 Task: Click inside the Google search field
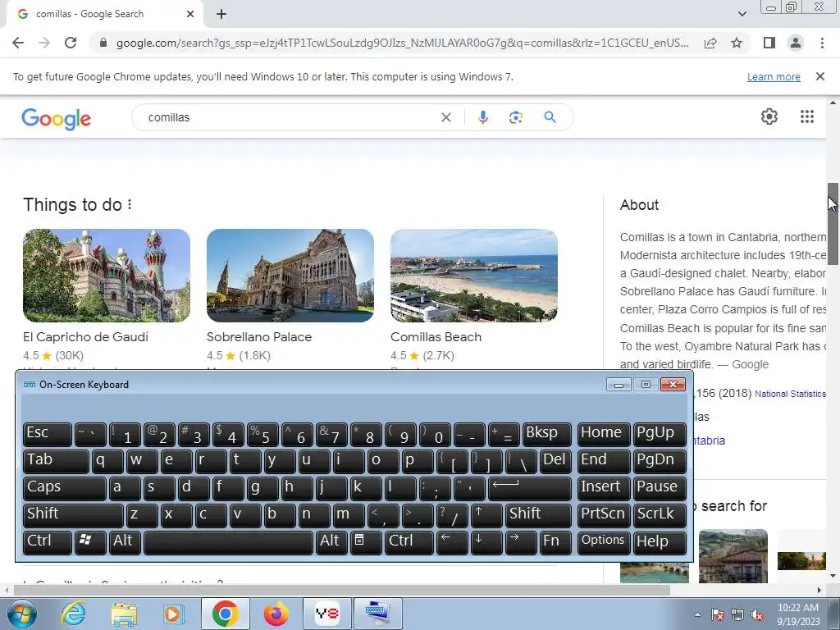(290, 117)
